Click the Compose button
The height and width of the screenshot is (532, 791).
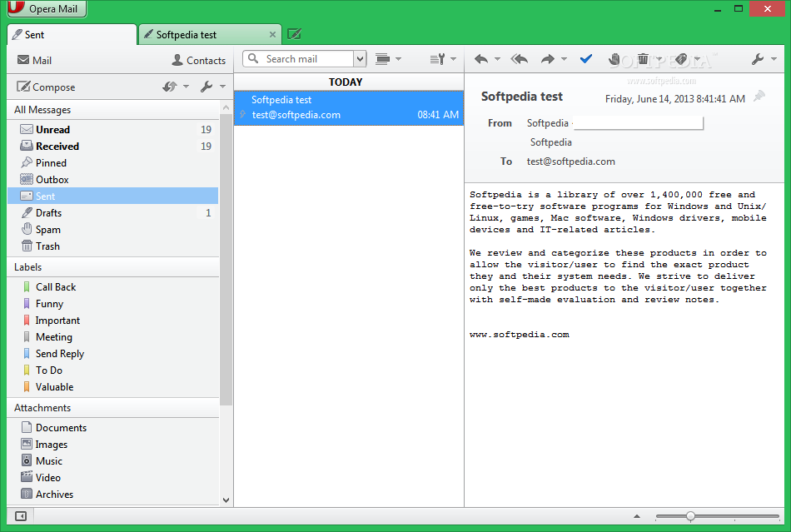coord(46,87)
